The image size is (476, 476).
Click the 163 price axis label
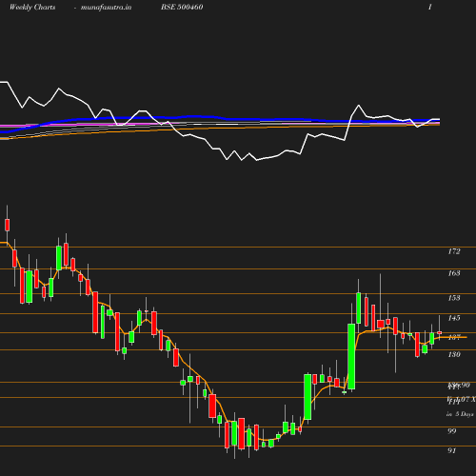click(x=454, y=273)
